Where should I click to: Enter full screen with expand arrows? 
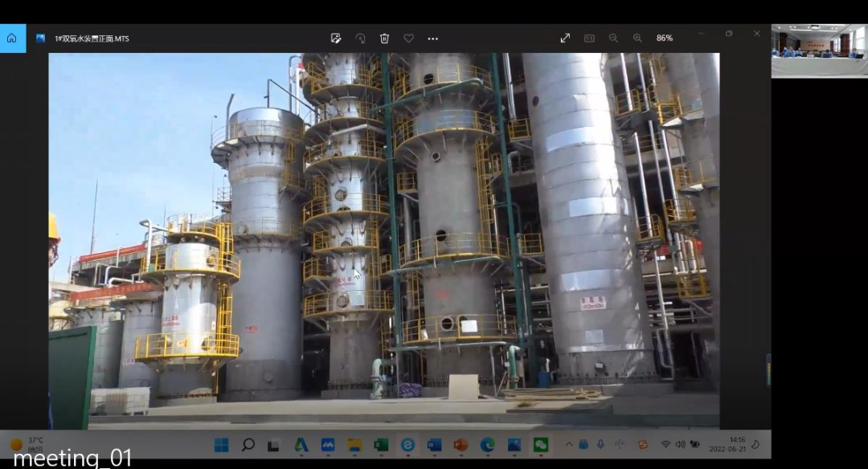(565, 39)
